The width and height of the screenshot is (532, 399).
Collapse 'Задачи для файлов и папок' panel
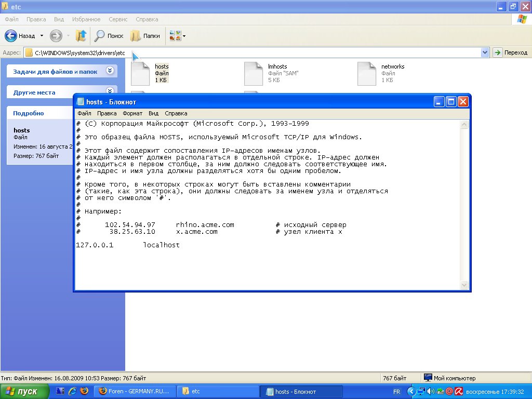pos(110,71)
